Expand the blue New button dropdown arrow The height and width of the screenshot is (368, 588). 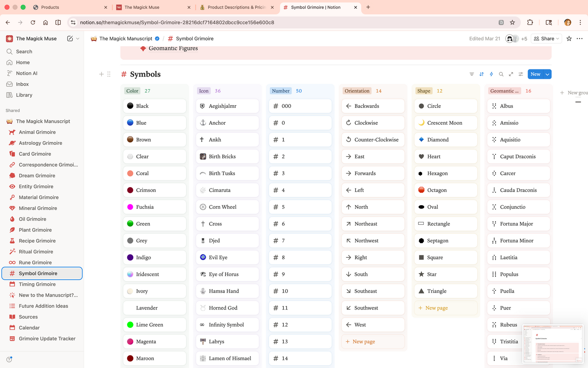coord(548,74)
